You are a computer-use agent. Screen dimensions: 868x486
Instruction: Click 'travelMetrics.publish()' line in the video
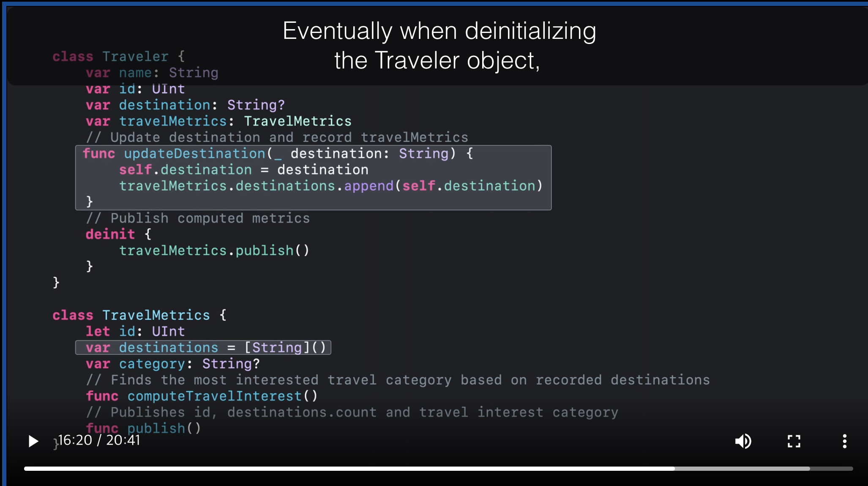(214, 251)
